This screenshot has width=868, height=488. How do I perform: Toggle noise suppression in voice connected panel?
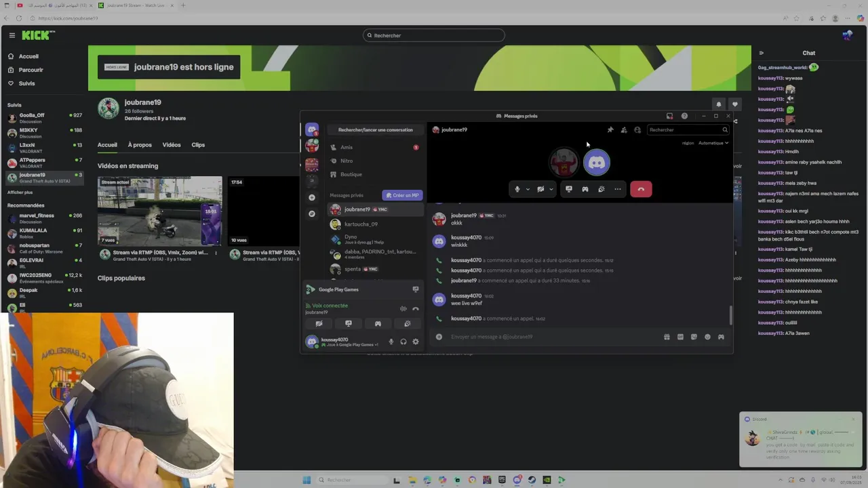[x=403, y=308]
